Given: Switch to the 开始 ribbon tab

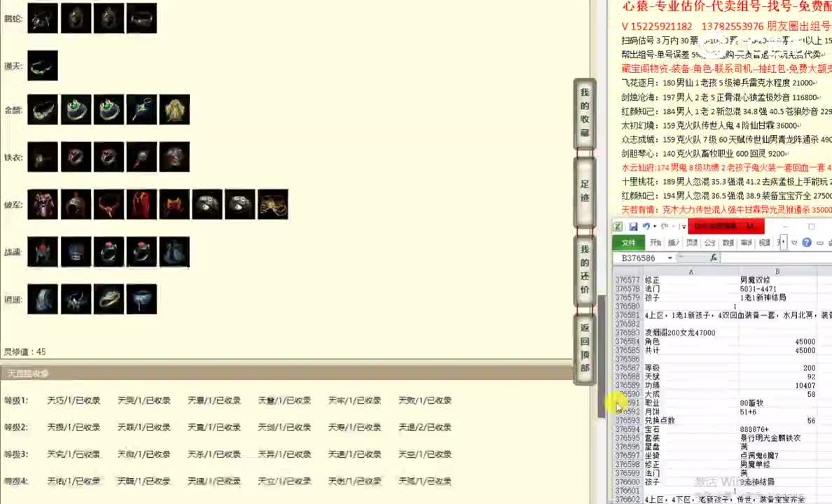Looking at the screenshot, I should (657, 242).
